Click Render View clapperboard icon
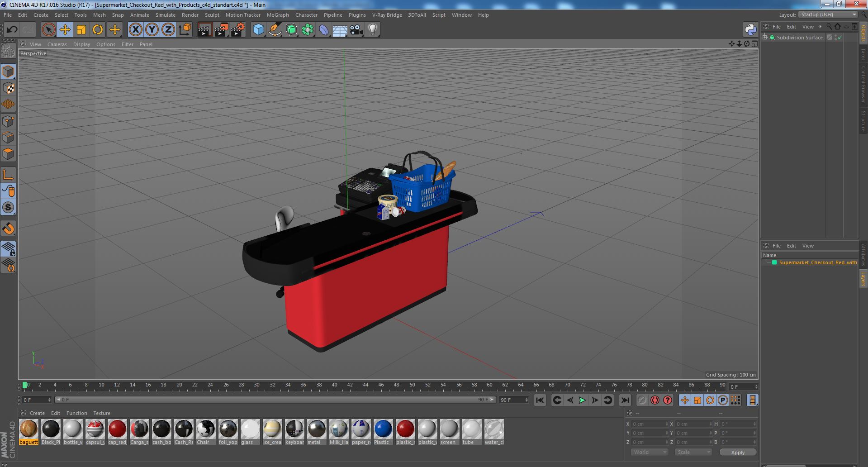This screenshot has height=467, width=868. tap(204, 30)
